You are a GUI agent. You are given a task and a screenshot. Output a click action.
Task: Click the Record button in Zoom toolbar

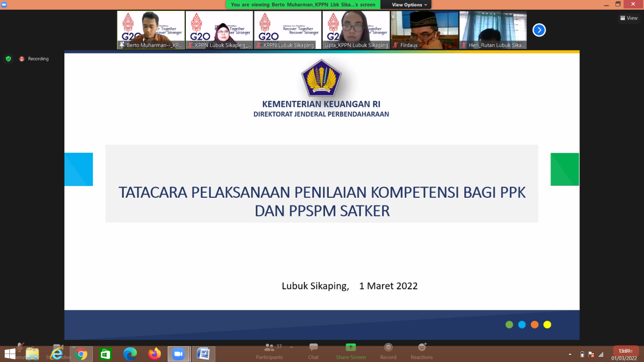[x=388, y=351]
